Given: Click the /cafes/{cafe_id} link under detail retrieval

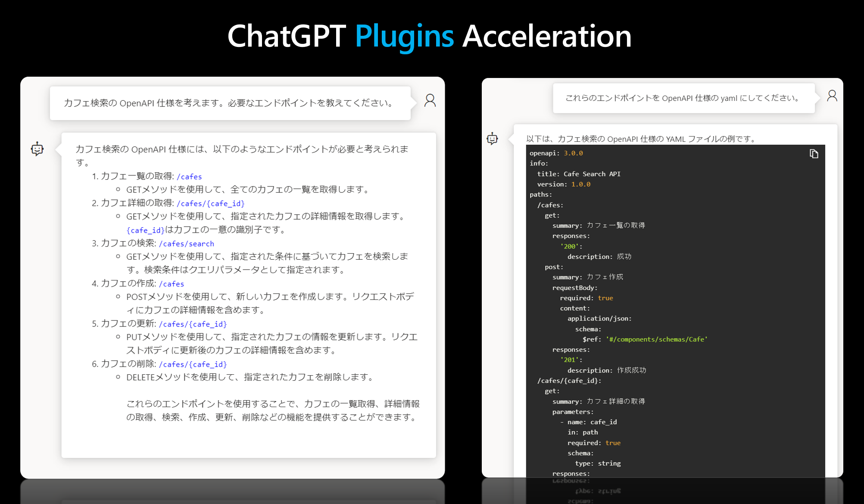Looking at the screenshot, I should coord(210,203).
